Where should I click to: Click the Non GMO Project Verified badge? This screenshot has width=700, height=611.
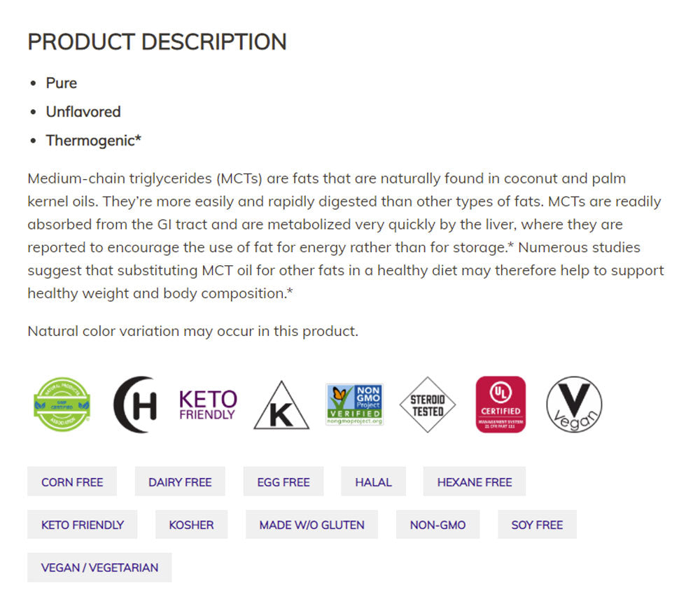coord(354,405)
